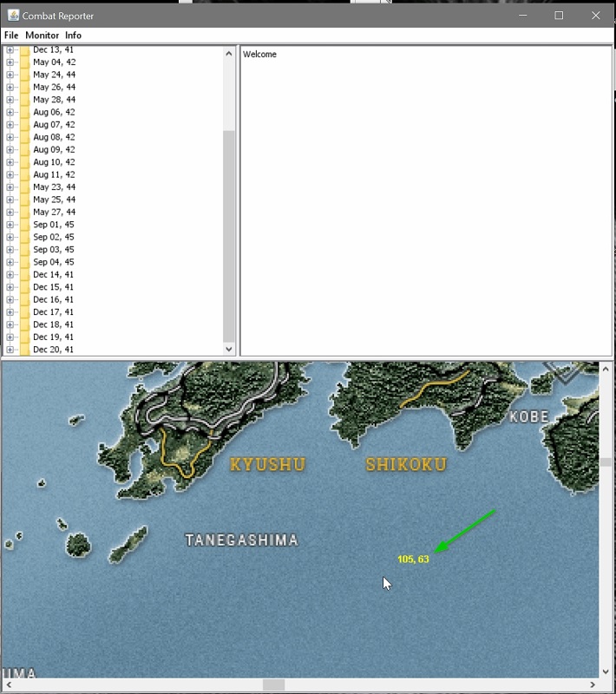Click the map scroll right arrow
This screenshot has height=694, width=616.
pyautogui.click(x=593, y=684)
